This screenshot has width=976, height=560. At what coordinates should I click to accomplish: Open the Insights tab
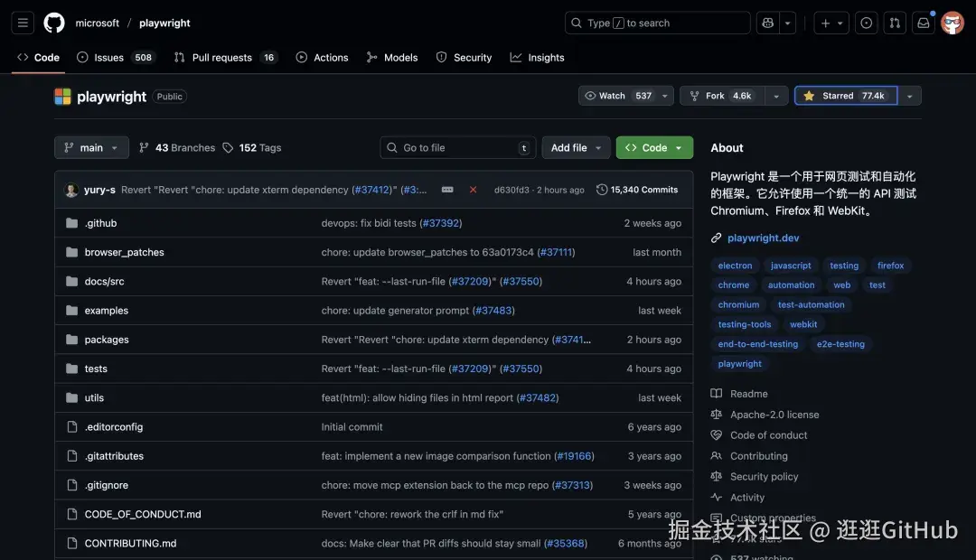[x=537, y=57]
